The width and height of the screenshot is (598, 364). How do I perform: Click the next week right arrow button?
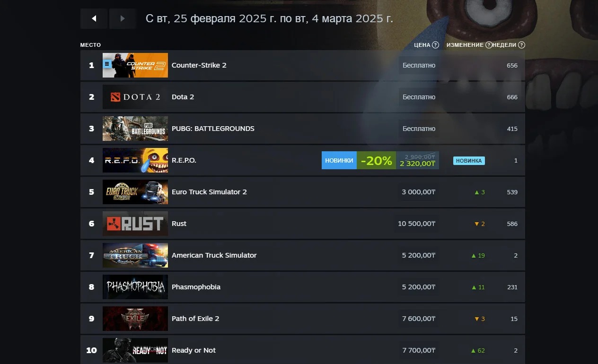click(x=123, y=18)
